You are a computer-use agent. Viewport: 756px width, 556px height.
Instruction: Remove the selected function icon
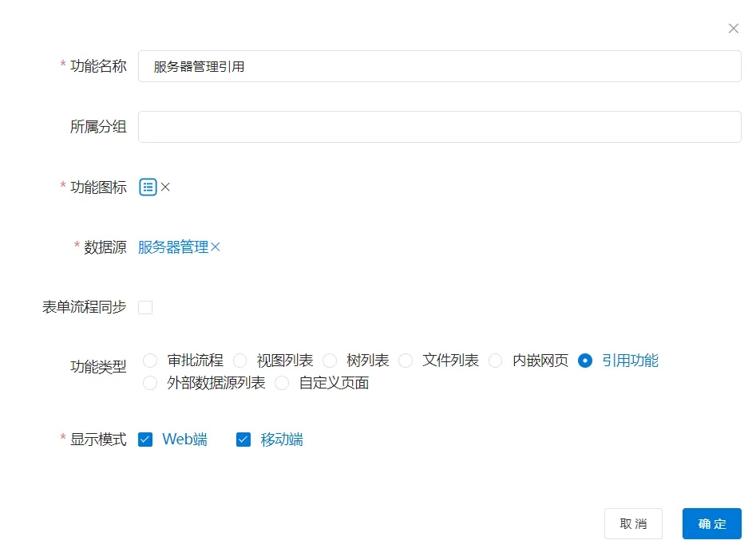(x=165, y=187)
